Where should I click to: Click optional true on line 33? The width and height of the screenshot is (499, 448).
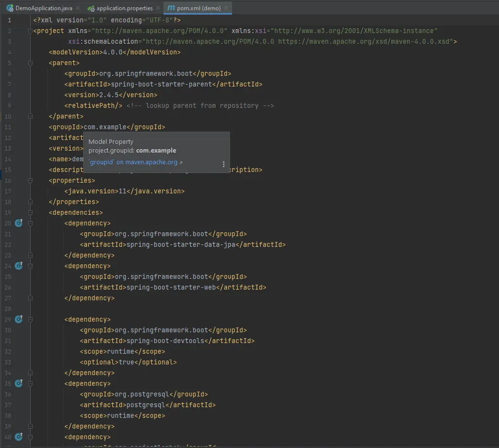[128, 362]
